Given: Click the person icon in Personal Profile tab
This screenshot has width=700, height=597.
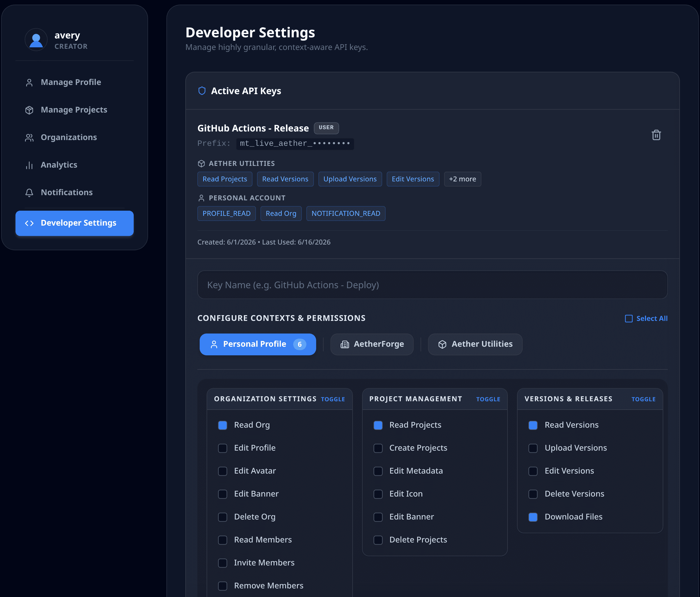Looking at the screenshot, I should tap(214, 344).
